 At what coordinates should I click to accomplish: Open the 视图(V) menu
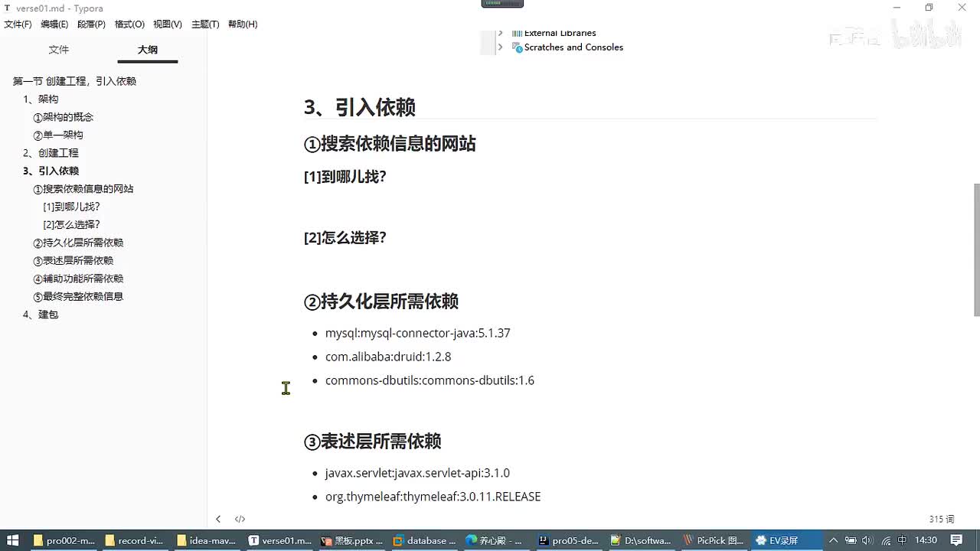pos(168,24)
